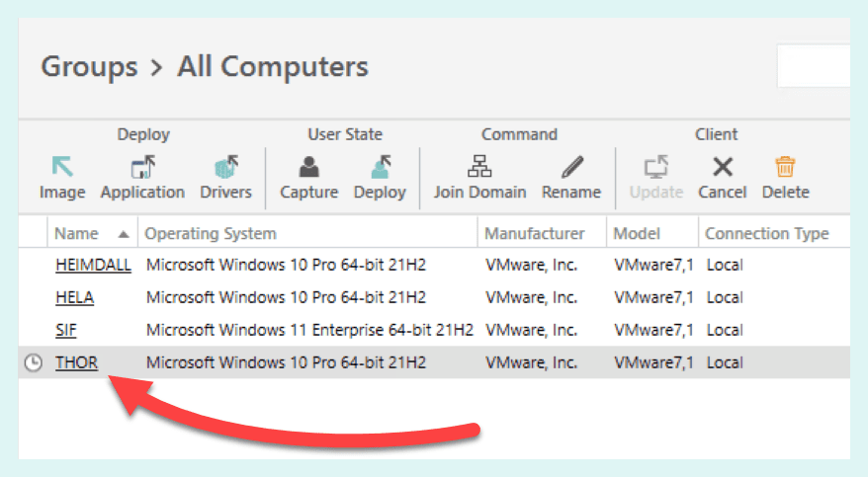
Task: Click the pending clock icon beside THOR
Action: tap(34, 362)
